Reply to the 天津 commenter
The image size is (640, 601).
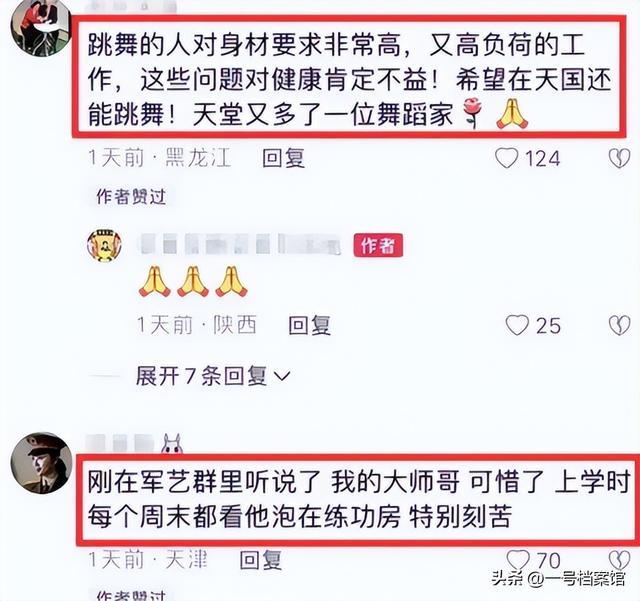click(261, 559)
